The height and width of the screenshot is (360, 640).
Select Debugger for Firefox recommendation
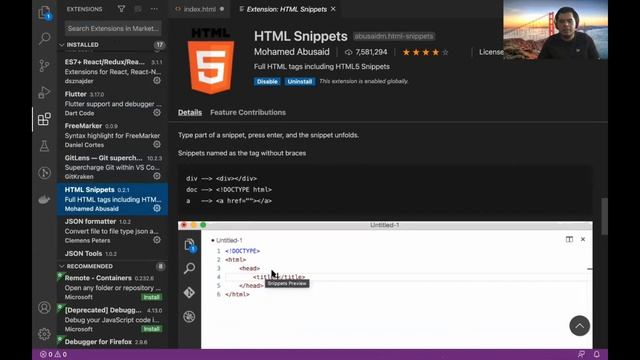coord(112,342)
